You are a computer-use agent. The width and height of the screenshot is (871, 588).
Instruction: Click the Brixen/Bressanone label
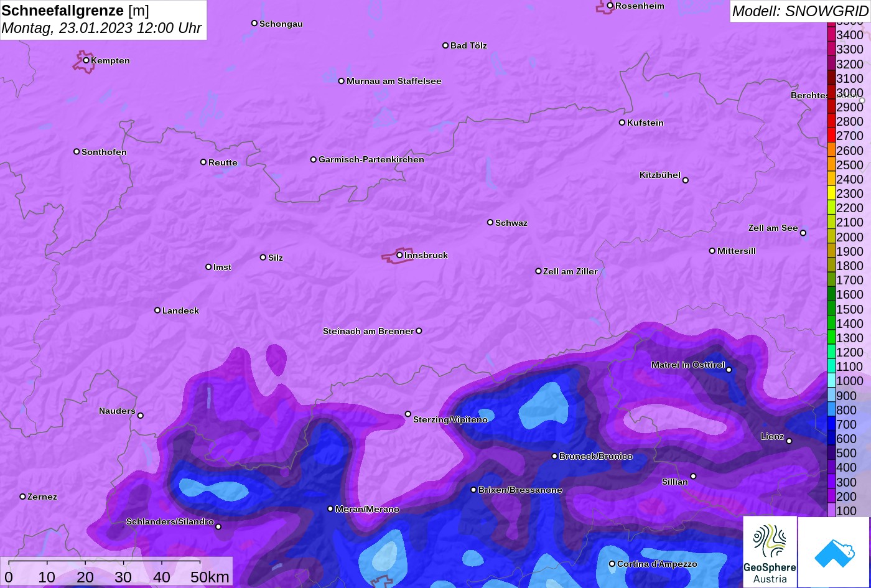520,490
